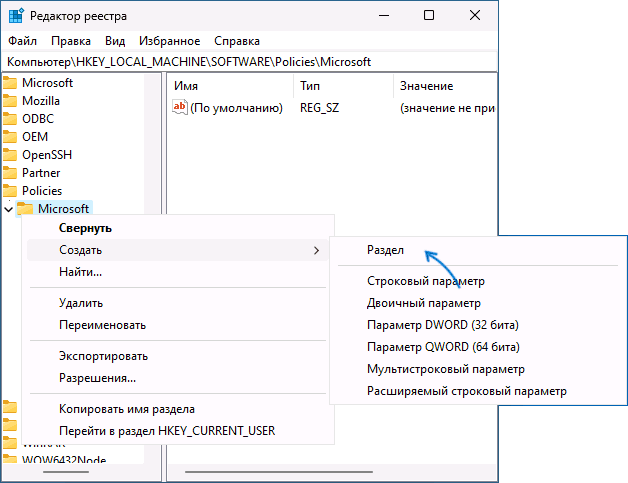Create a Параметр DWORD (32 бита)
The image size is (628, 483).
(x=478, y=325)
